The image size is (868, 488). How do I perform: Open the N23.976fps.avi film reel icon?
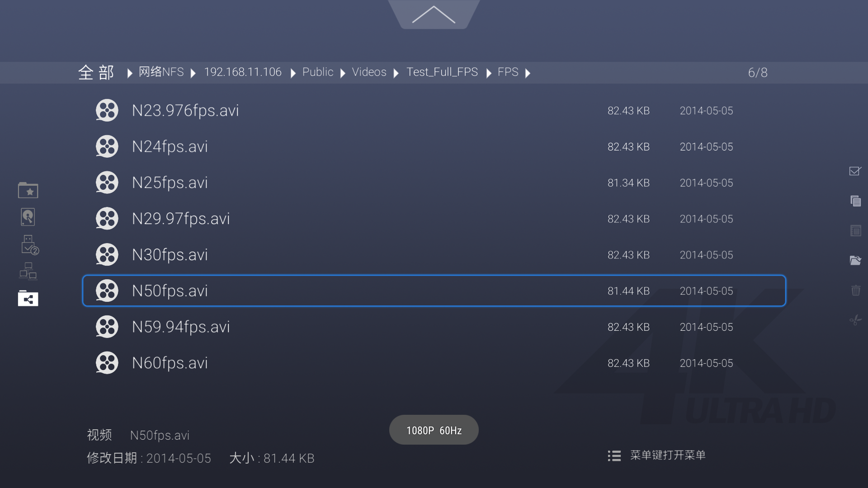(107, 110)
